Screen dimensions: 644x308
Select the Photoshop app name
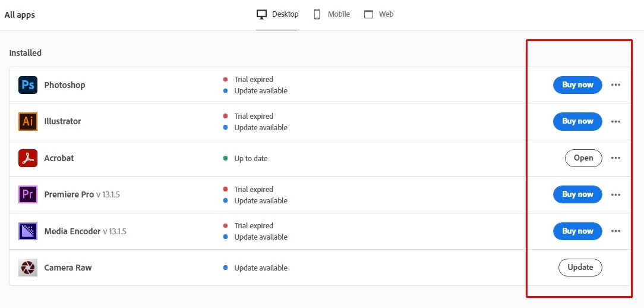(x=65, y=85)
